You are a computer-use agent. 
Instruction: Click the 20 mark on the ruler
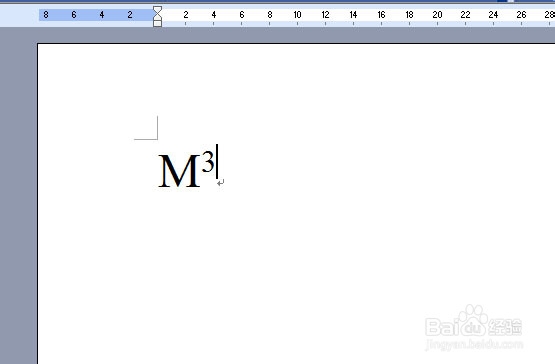coord(437,15)
